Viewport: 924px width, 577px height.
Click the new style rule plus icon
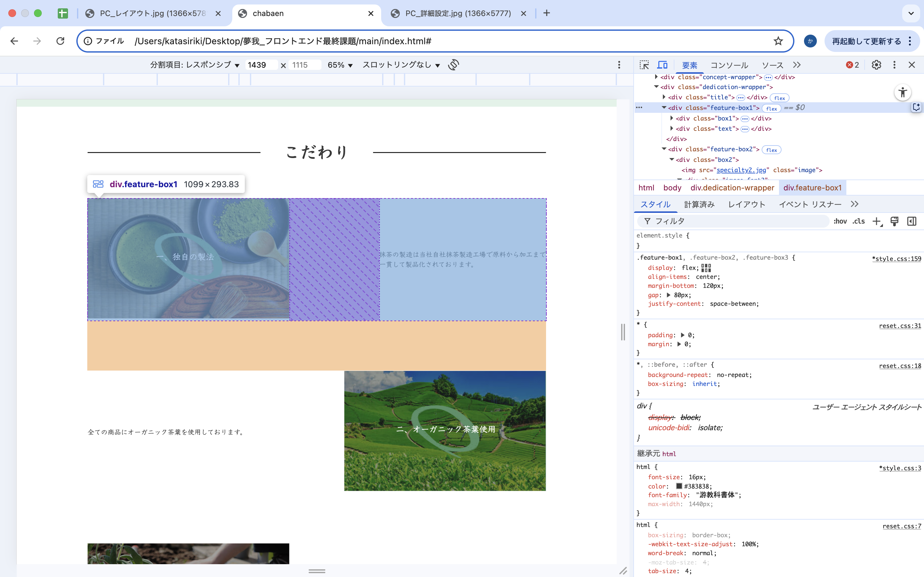[877, 221]
